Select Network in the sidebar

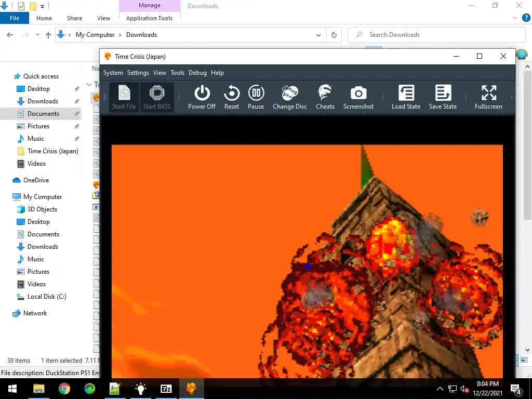click(35, 313)
